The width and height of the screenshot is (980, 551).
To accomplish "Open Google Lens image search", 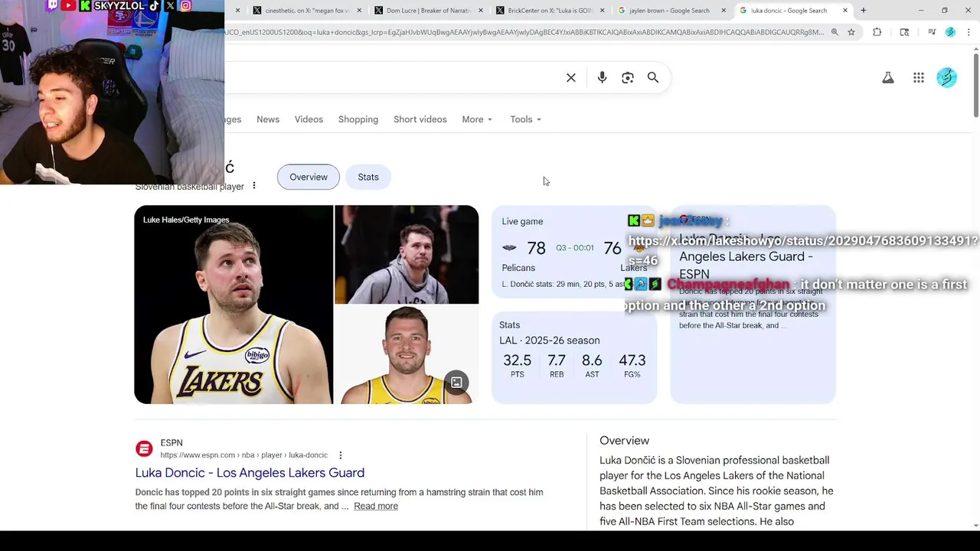I will (x=628, y=77).
